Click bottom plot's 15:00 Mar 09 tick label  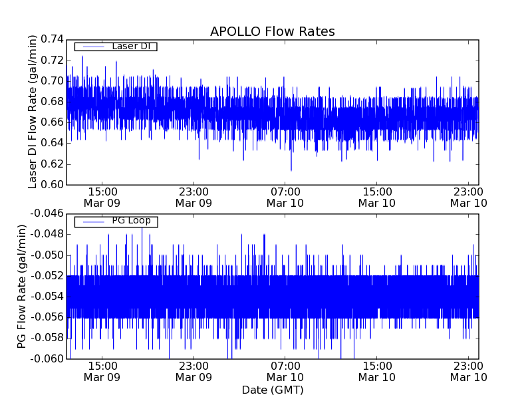102,372
